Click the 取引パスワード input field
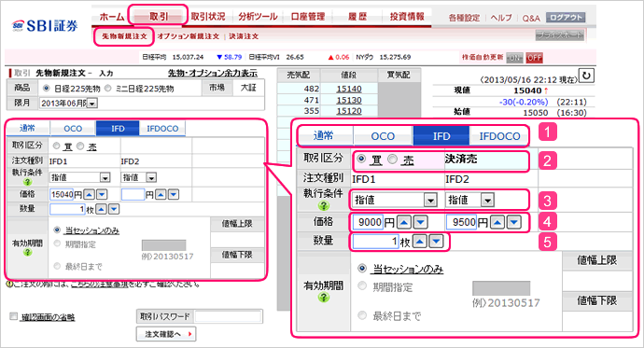644x348 pixels. (x=228, y=316)
